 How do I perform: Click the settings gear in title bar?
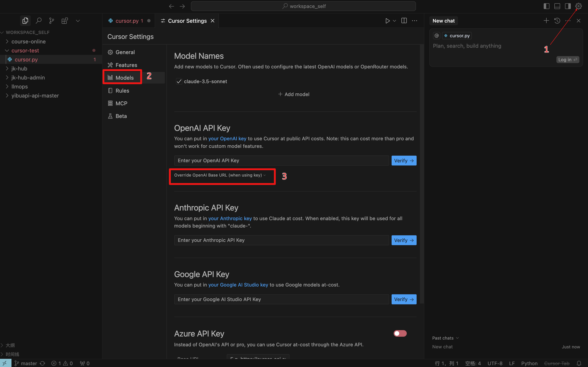[579, 6]
